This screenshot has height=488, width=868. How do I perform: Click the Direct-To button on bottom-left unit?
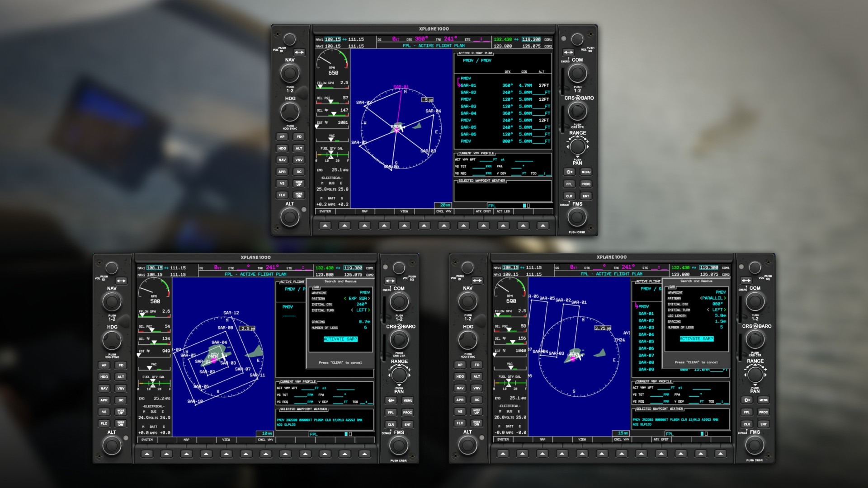pyautogui.click(x=391, y=400)
